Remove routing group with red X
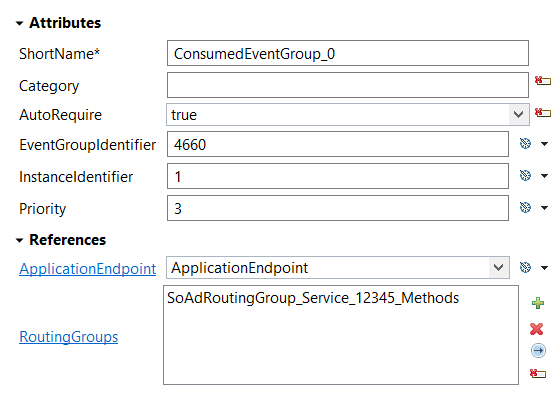The image size is (560, 399). tap(536, 329)
